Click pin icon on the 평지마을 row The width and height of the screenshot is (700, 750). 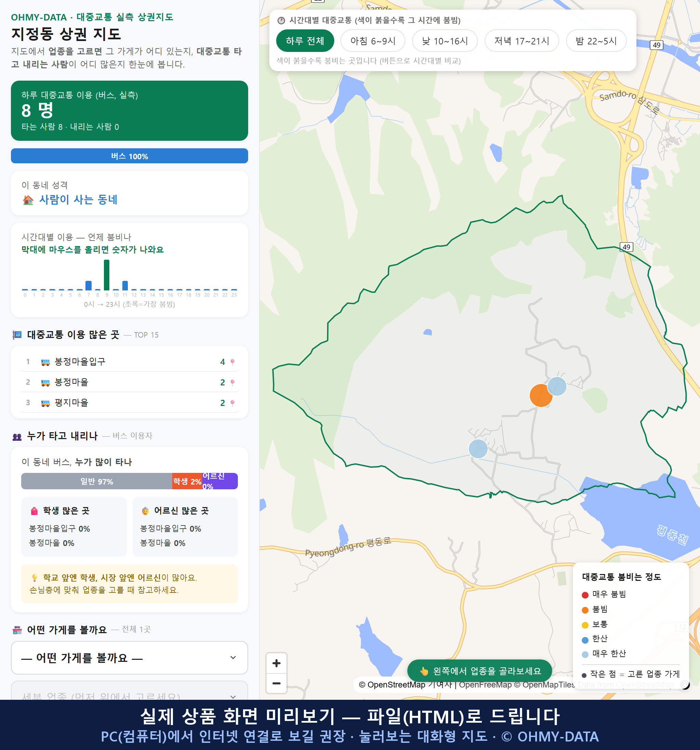pyautogui.click(x=232, y=403)
